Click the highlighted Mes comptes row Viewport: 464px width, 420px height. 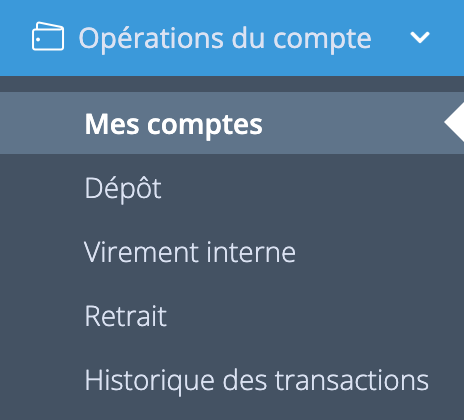(232, 123)
